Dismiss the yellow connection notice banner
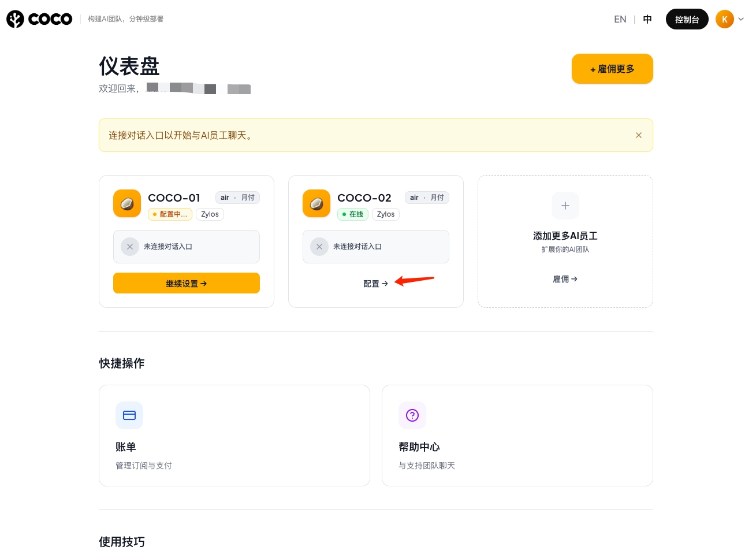The width and height of the screenshot is (756, 558). (x=639, y=135)
